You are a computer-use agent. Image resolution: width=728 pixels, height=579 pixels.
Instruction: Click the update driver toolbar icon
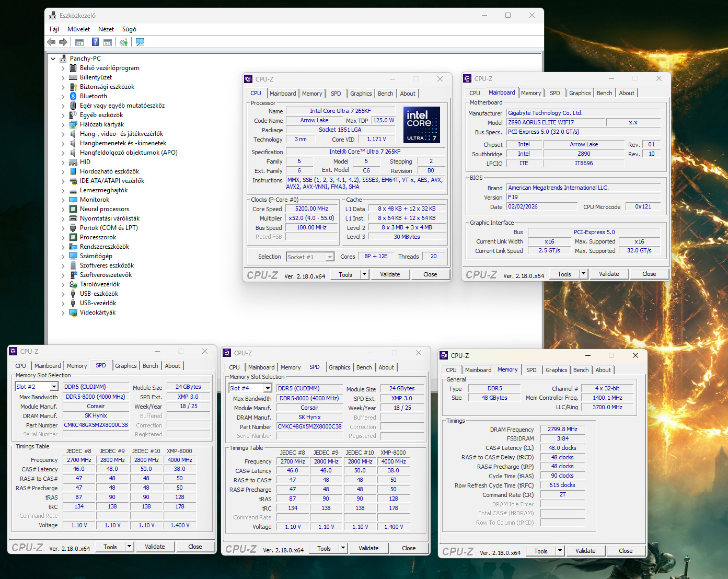[x=124, y=42]
